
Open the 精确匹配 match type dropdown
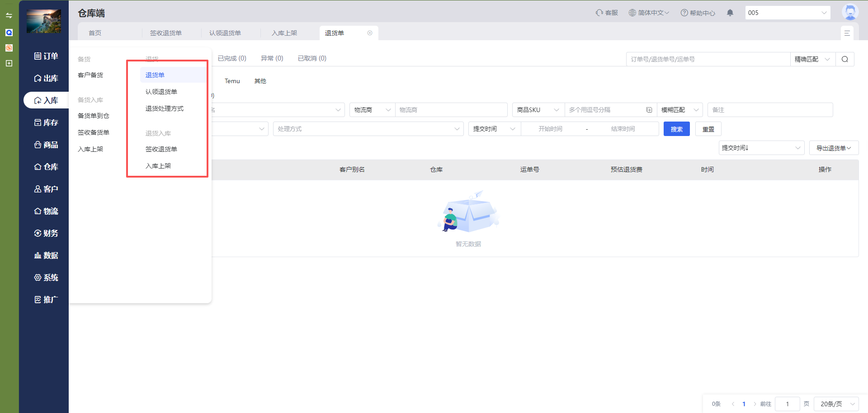[812, 59]
